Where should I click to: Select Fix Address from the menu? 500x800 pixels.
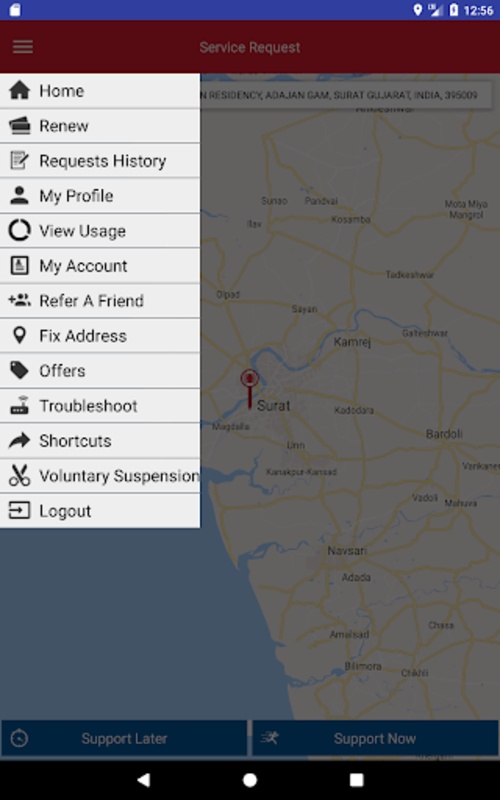point(100,336)
